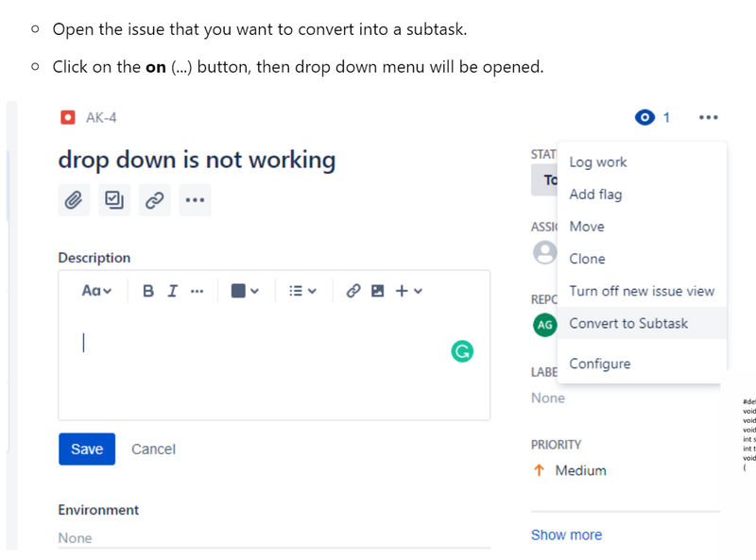
Task: Expand the bullet list options dropdown
Action: pyautogui.click(x=302, y=291)
